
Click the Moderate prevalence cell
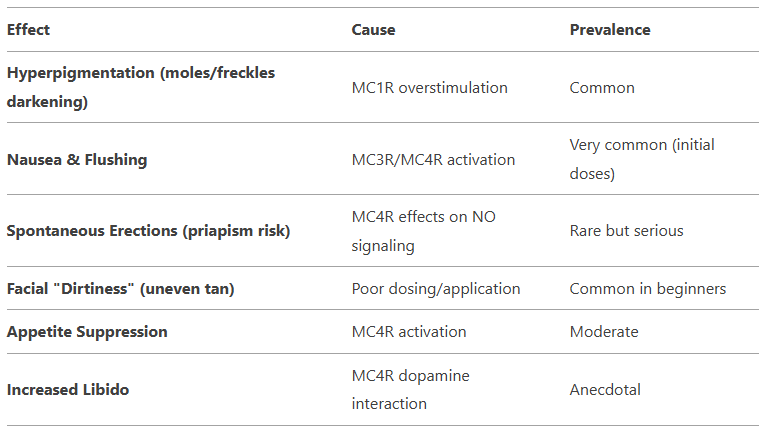(602, 332)
